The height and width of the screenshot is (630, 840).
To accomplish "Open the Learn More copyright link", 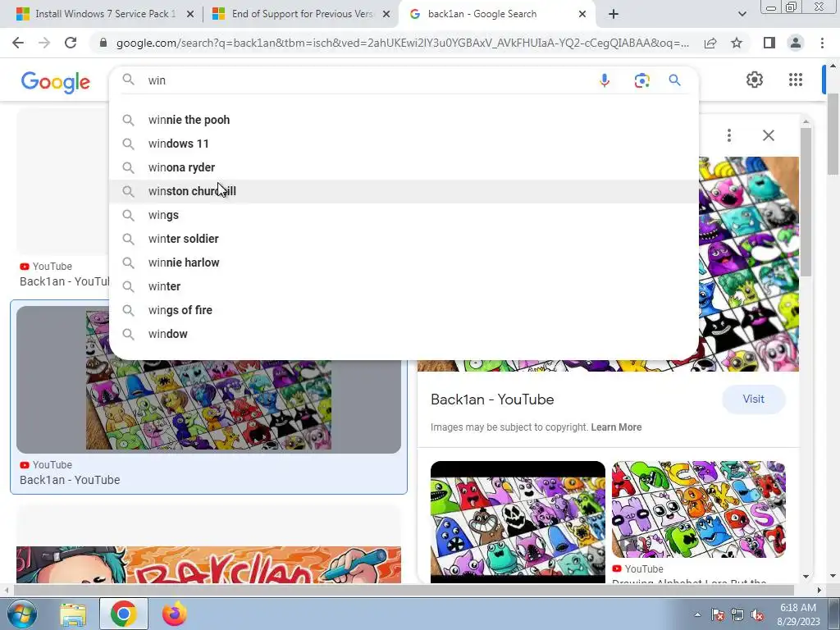I will pyautogui.click(x=616, y=427).
